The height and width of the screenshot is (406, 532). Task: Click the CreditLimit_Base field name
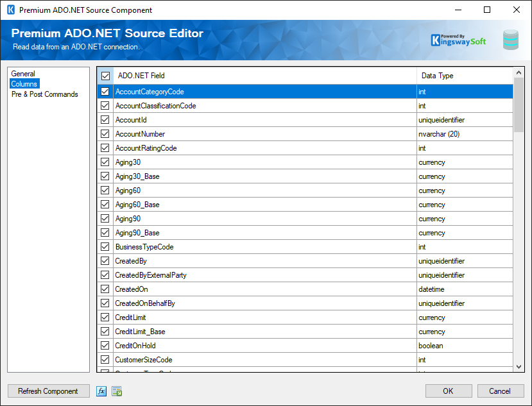click(140, 332)
